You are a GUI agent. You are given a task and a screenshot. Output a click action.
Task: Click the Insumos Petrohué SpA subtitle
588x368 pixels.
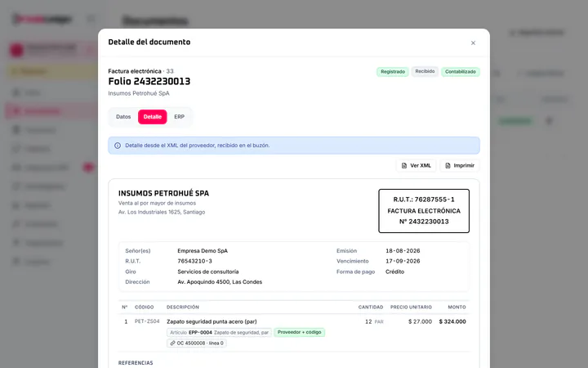139,93
